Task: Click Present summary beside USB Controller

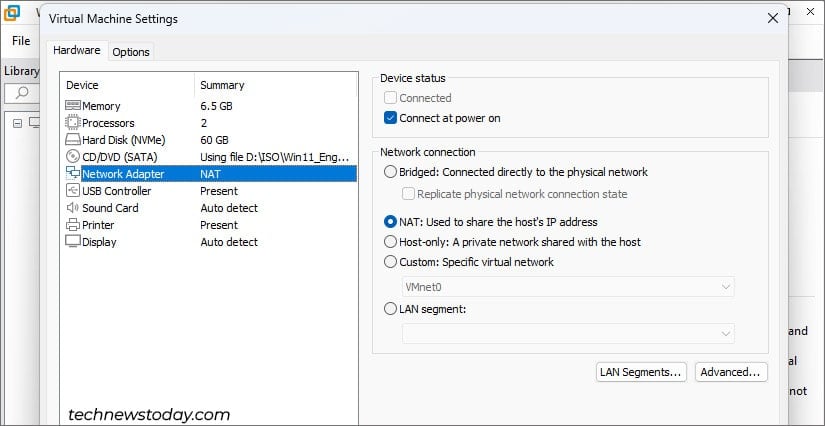Action: click(x=219, y=191)
